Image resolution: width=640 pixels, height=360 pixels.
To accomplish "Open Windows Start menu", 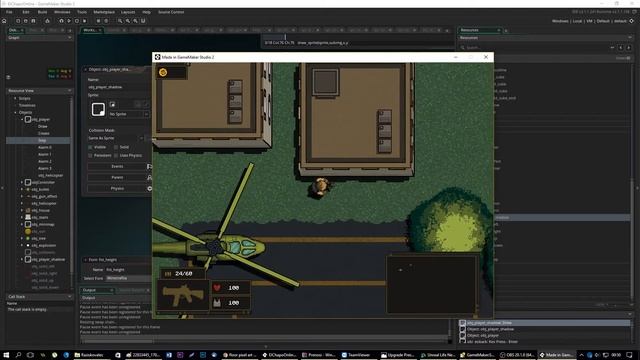I will coord(6,355).
